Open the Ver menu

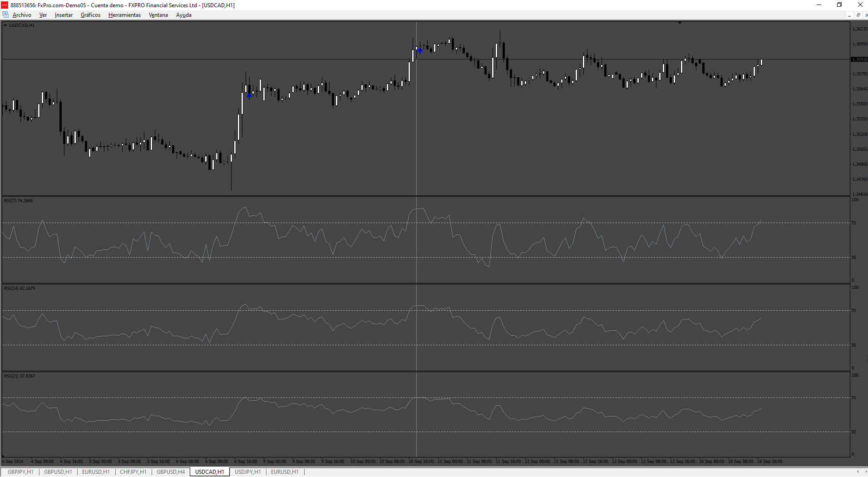tap(43, 15)
